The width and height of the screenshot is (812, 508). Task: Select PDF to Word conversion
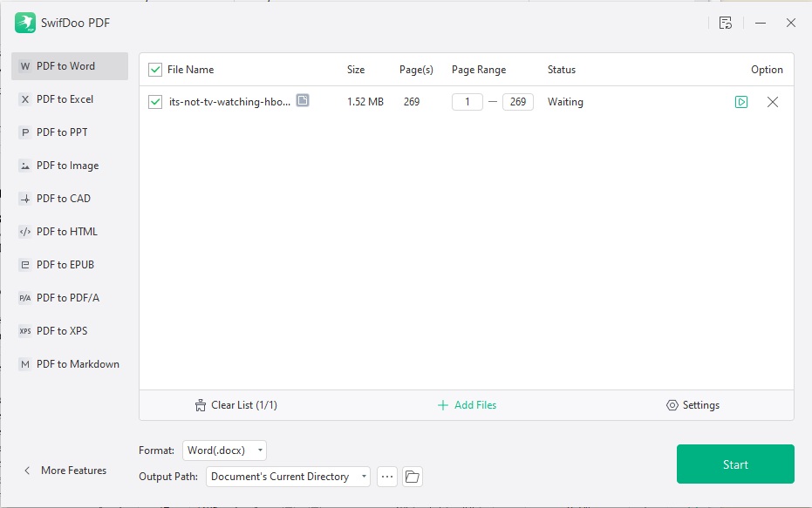pos(70,66)
